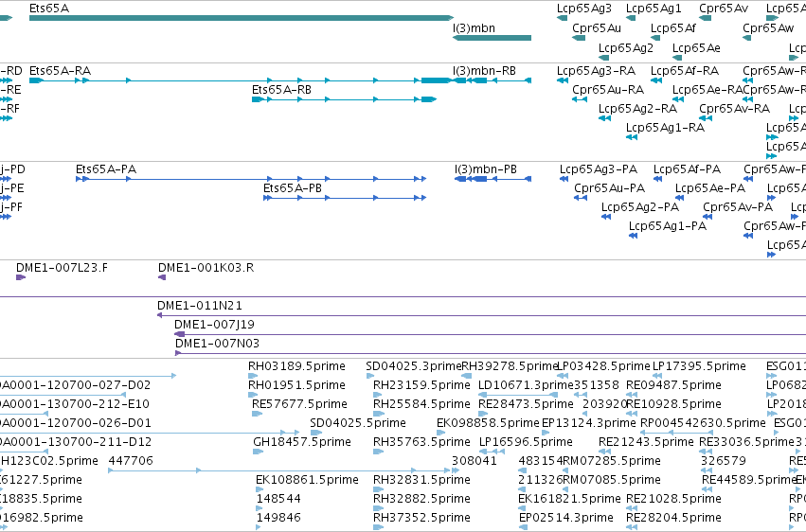Screen dimensions: 806x532
Task: Click the 447706 cDNA feature label
Action: pyautogui.click(x=131, y=461)
